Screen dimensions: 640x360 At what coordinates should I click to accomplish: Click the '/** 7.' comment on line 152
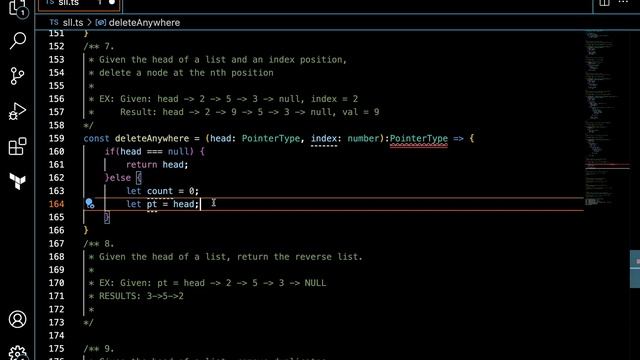click(x=99, y=46)
